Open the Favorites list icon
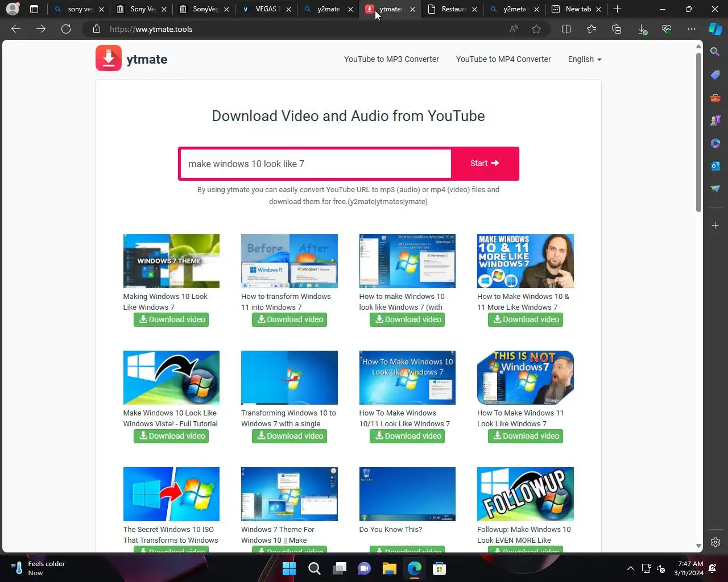728x582 pixels. coord(591,29)
